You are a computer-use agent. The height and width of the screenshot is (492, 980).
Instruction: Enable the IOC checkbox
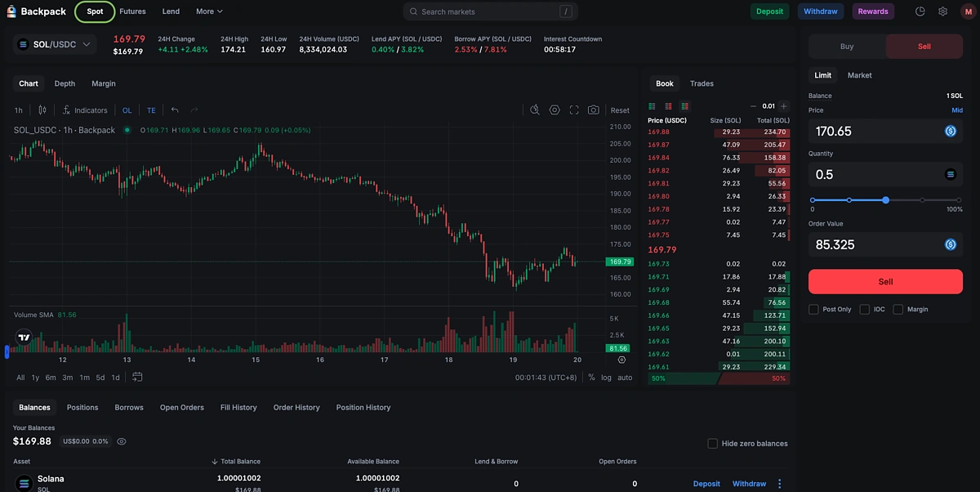(865, 309)
